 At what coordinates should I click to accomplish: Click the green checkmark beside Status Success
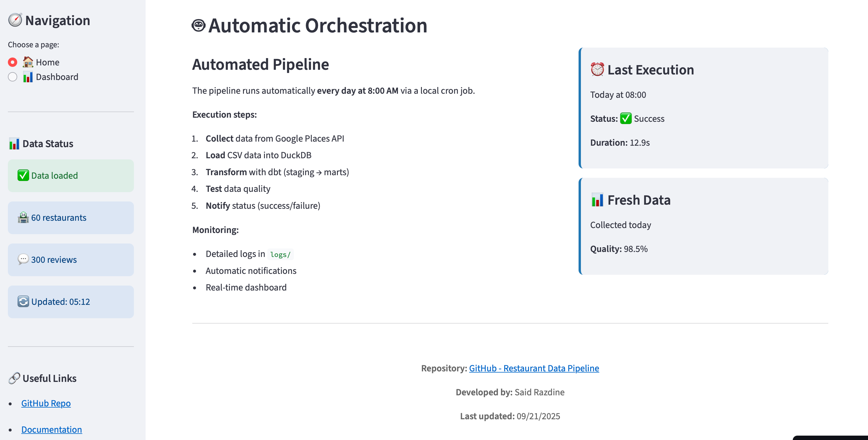click(x=626, y=118)
